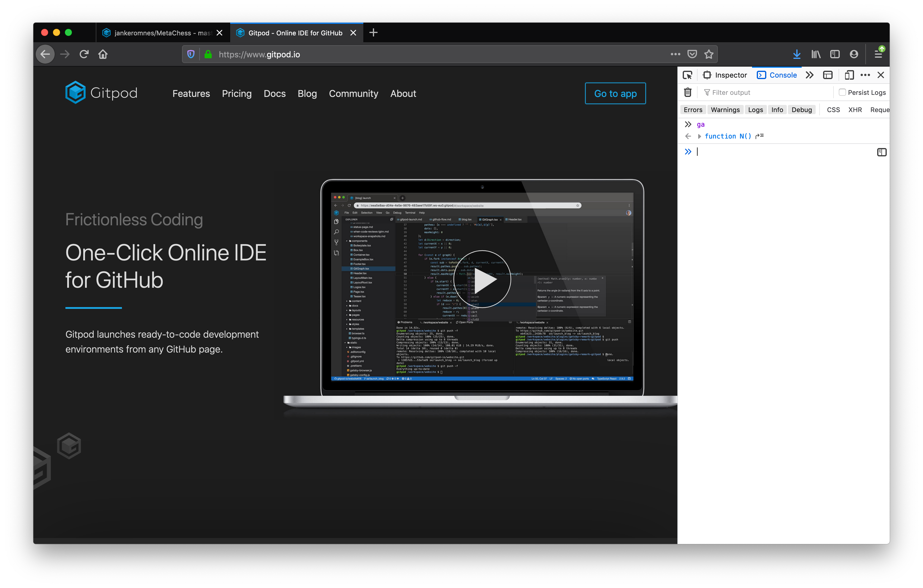Toggle the Logs filter
Image resolution: width=923 pixels, height=588 pixels.
point(756,110)
